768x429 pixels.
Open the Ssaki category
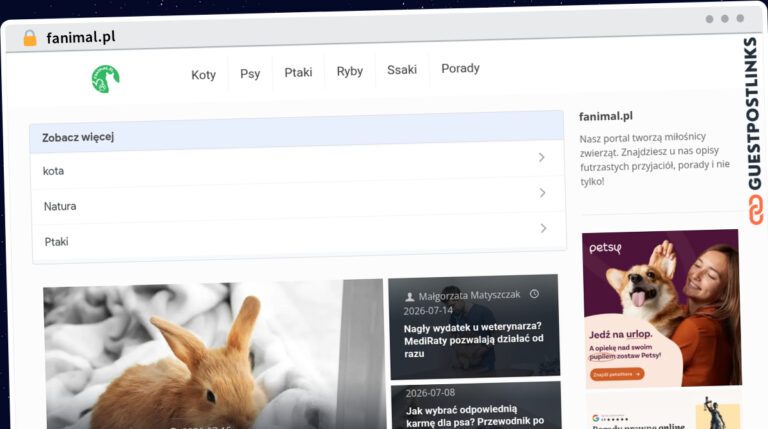coord(402,70)
